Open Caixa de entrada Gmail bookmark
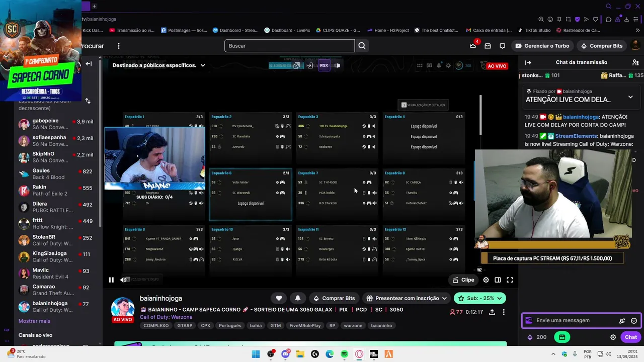Image resolution: width=644 pixels, height=362 pixels. coord(489,30)
